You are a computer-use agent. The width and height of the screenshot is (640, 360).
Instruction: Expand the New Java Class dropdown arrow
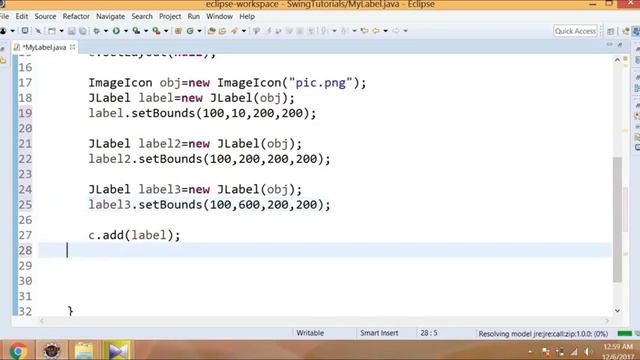coord(199,31)
